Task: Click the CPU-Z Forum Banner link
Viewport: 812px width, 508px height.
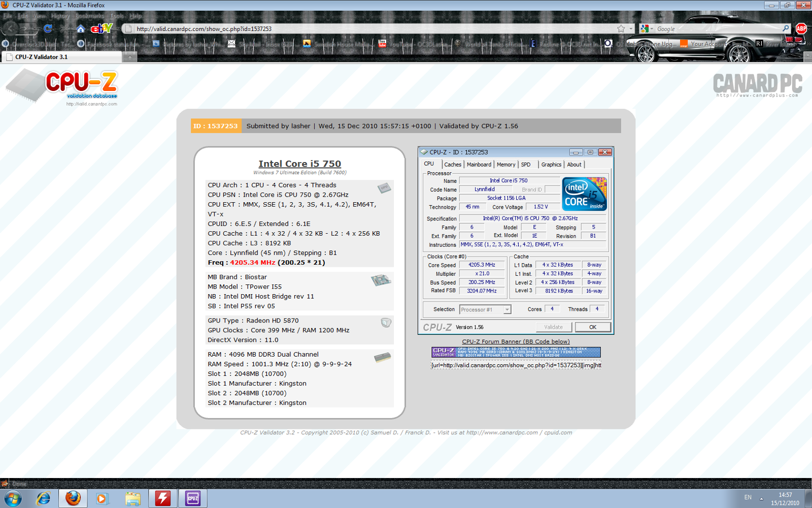Action: 516,341
